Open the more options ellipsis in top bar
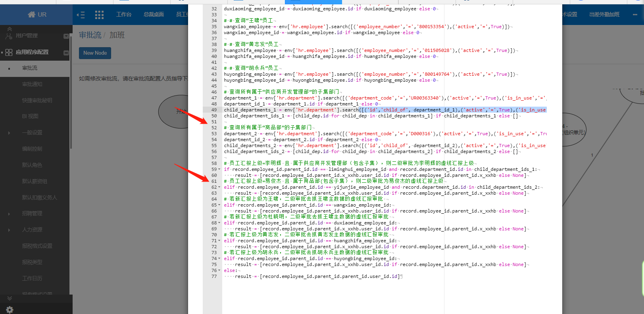Screen dimensions: 644x314 point(635,15)
